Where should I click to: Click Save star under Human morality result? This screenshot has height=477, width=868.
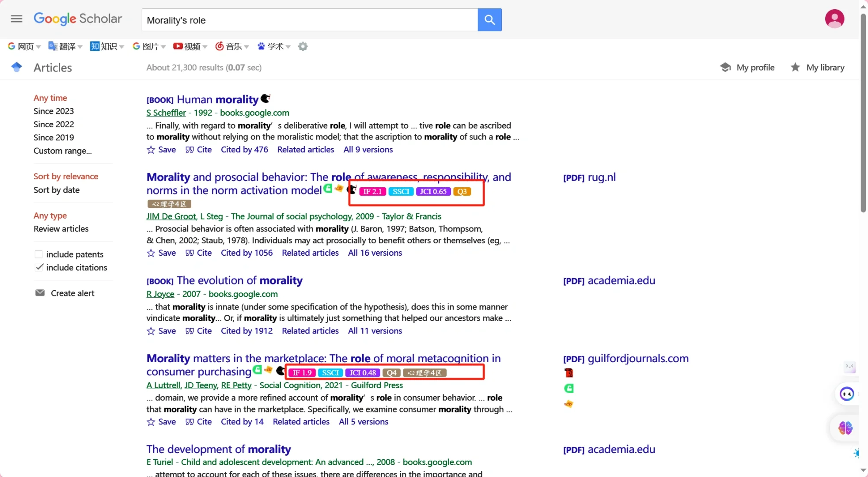(x=151, y=150)
